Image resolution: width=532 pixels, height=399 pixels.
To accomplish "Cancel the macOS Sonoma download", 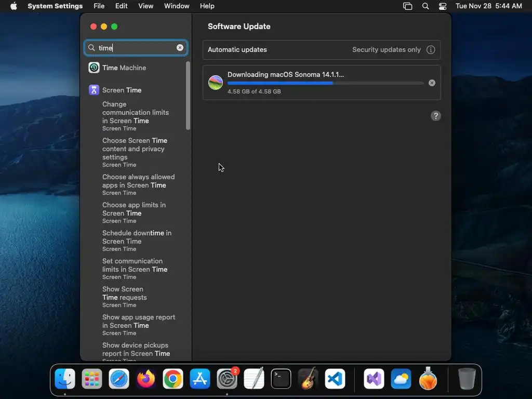I will tap(432, 83).
